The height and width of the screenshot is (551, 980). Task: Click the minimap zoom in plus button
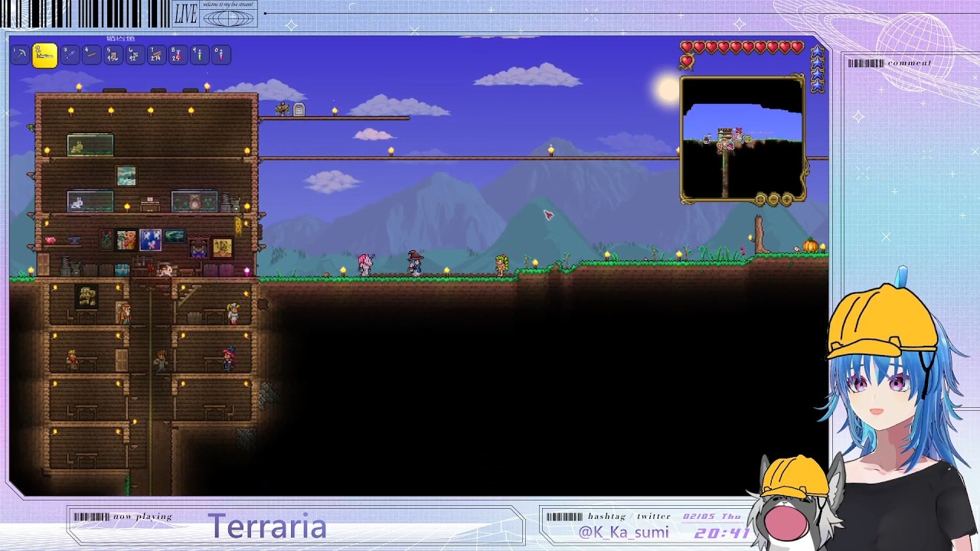coord(786,200)
